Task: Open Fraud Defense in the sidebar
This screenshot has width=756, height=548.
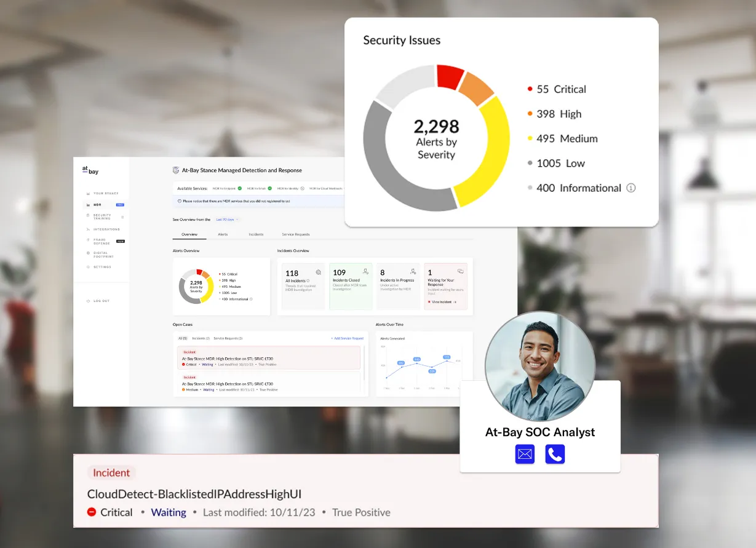Action: (101, 241)
